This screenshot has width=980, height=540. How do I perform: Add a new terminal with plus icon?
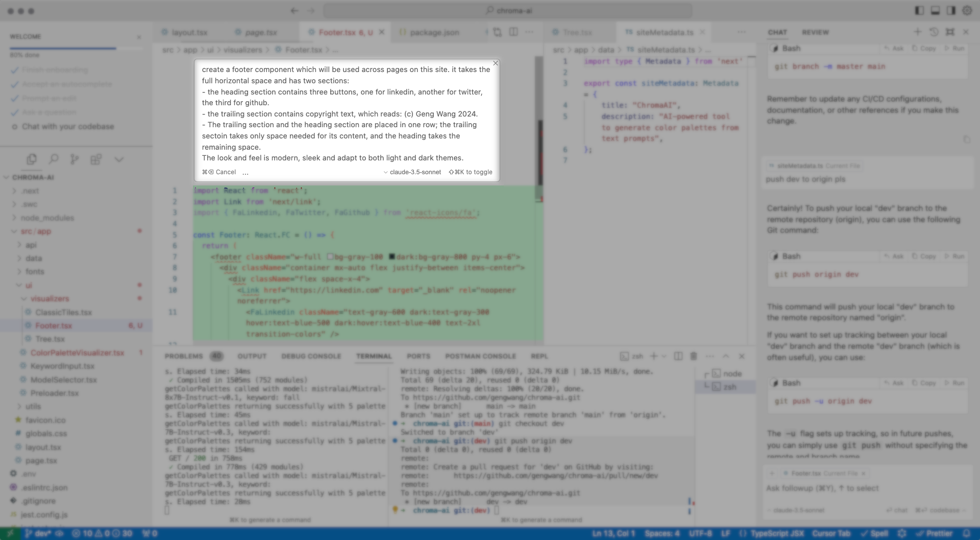654,356
